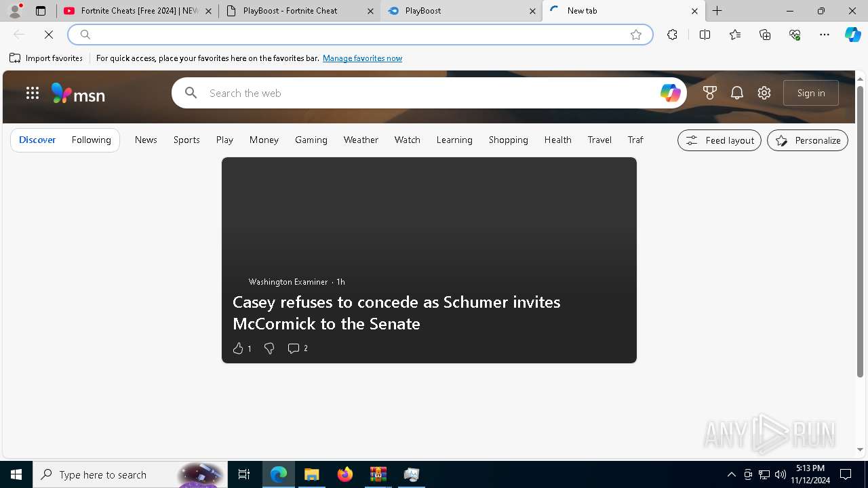Screen dimensions: 868x488
Task: Click the Personalize button
Action: (x=808, y=140)
